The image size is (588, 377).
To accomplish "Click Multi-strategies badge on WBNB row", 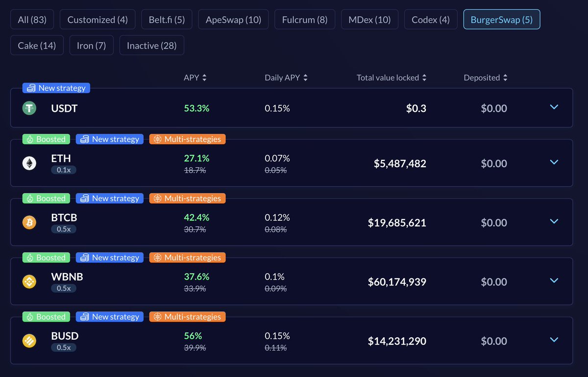I will [x=187, y=257].
